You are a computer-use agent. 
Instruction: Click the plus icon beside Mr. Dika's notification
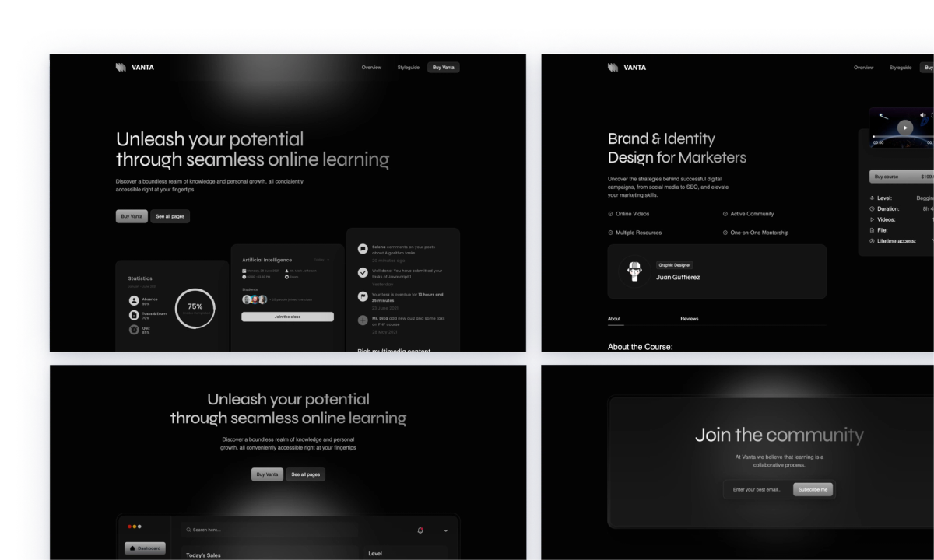click(363, 320)
